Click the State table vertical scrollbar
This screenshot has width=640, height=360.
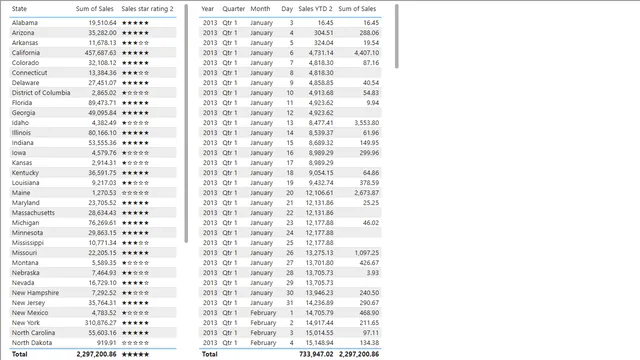point(186,123)
